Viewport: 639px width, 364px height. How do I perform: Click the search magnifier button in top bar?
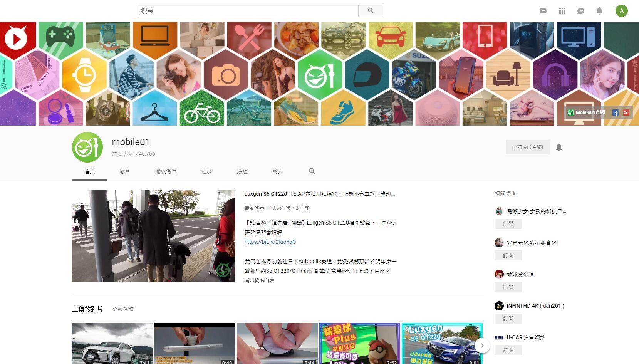371,11
